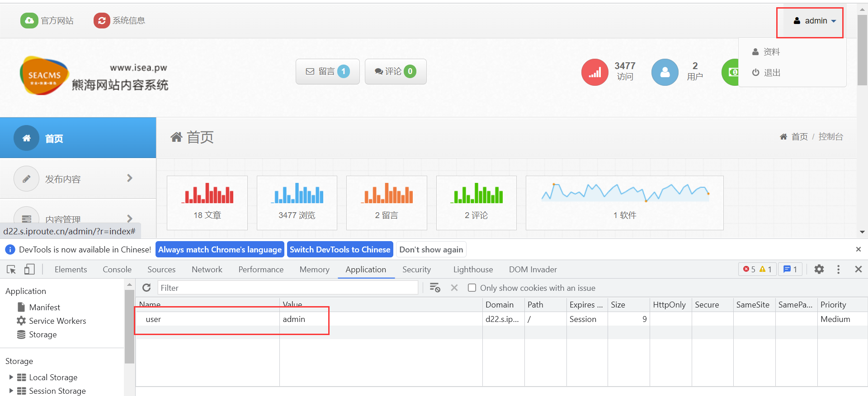Switch to the Network tab in DevTools

[207, 270]
